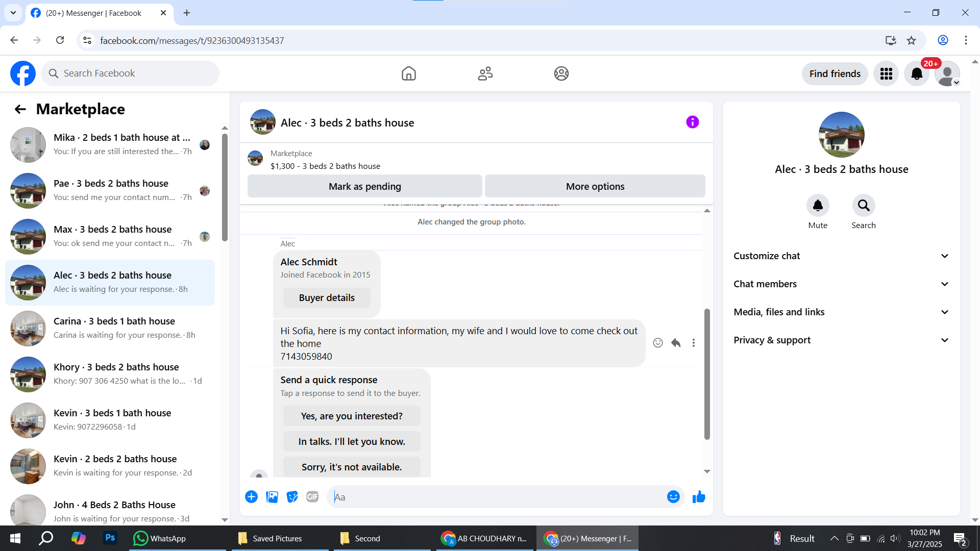This screenshot has height=551, width=980.
Task: Open the account profile menu
Action: pyautogui.click(x=947, y=73)
